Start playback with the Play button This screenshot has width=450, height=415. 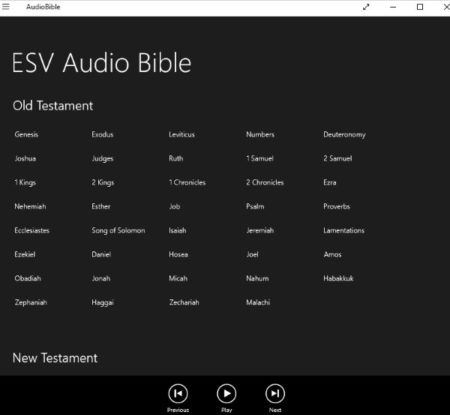(226, 394)
